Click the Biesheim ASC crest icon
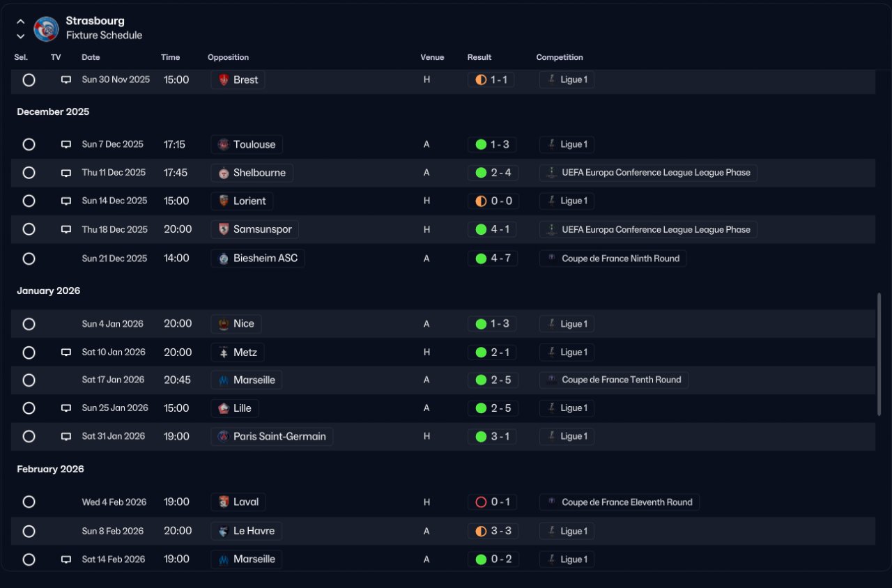Screen dimensions: 892x588 pos(224,258)
